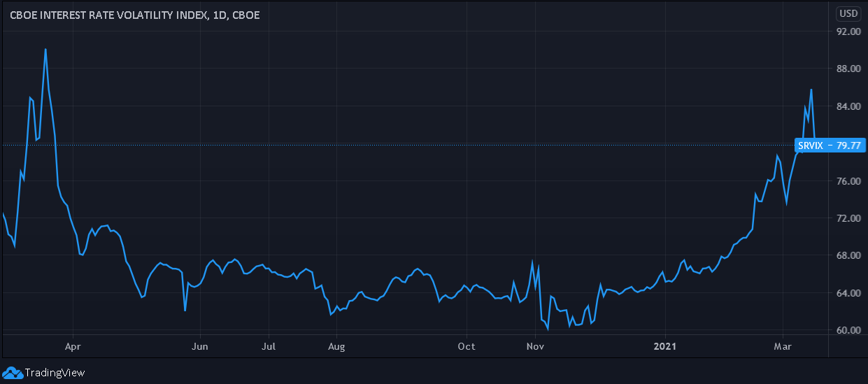Image resolution: width=868 pixels, height=384 pixels.
Task: Click the TradingView cloud logo icon
Action: pyautogui.click(x=13, y=373)
